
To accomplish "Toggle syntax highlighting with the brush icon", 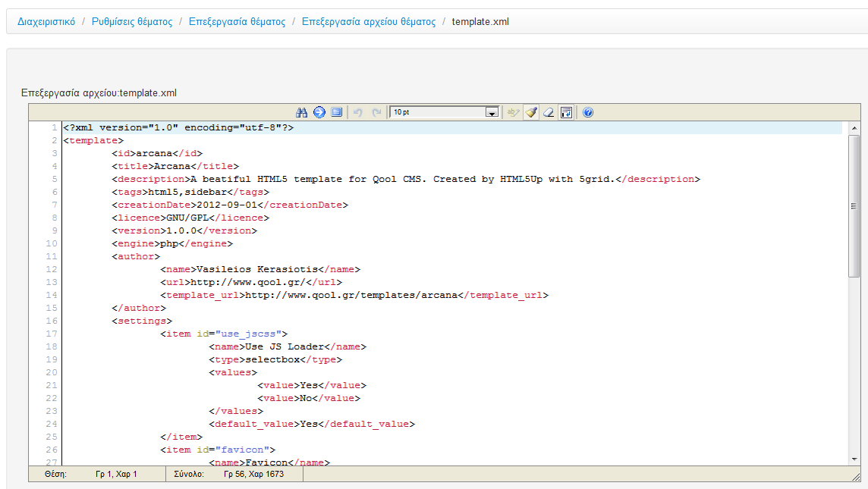I will pos(532,112).
